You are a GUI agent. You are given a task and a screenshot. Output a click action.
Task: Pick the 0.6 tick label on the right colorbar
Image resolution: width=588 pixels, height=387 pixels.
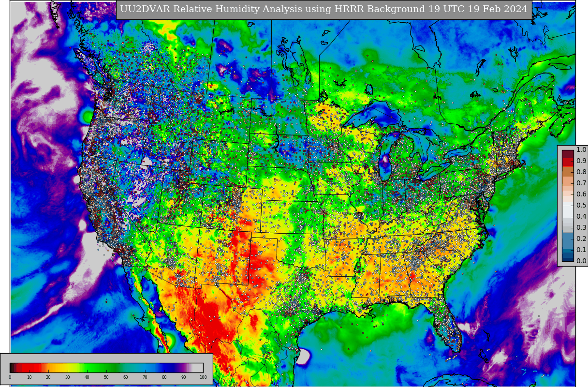(581, 194)
